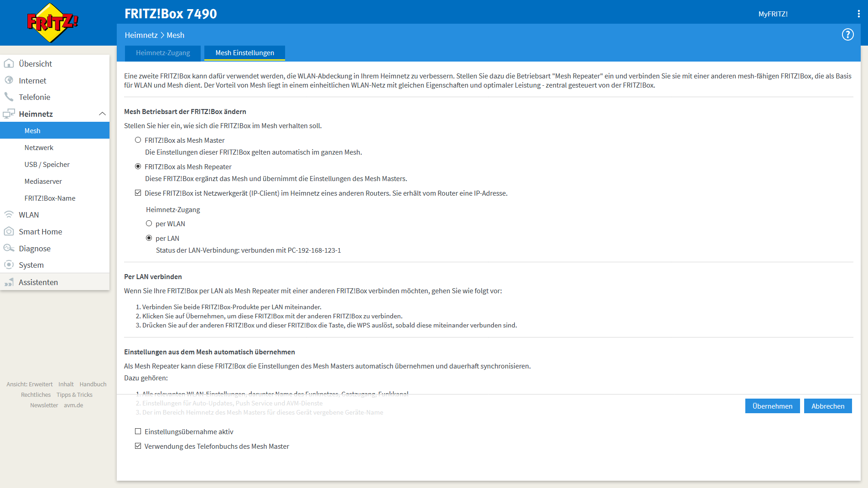
Task: Open Tipps & Tricks footer link
Action: pos(74,395)
